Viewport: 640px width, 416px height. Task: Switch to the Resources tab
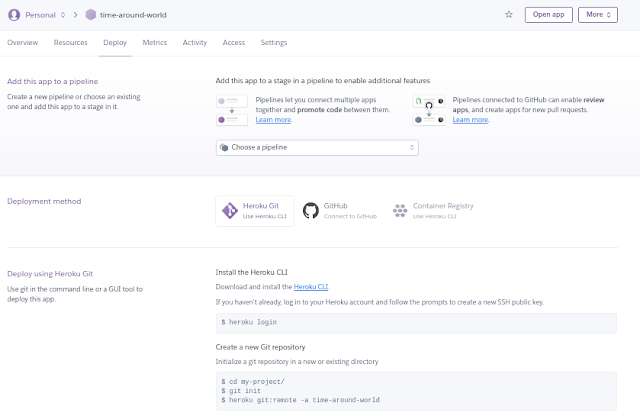[71, 42]
